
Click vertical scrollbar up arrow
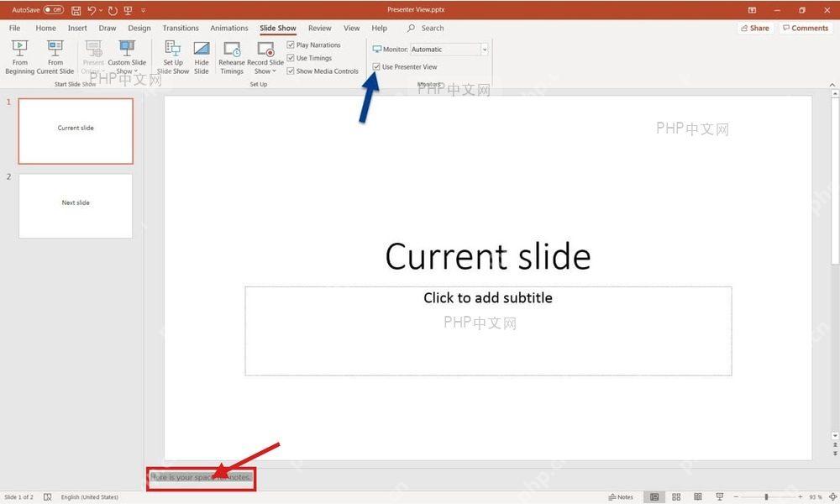835,94
